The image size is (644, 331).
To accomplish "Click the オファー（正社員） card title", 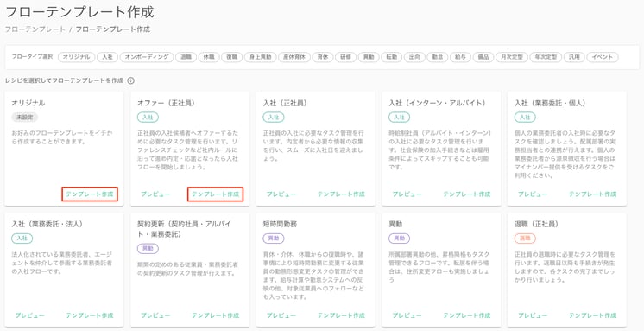I will tap(166, 103).
